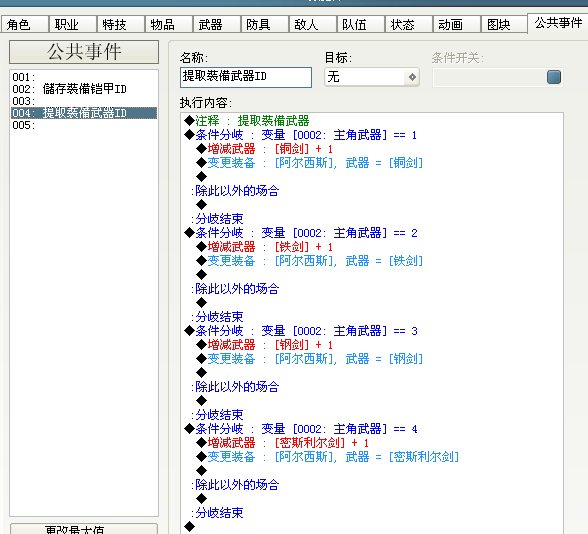
Task: Click the 名称 input field
Action: click(246, 77)
